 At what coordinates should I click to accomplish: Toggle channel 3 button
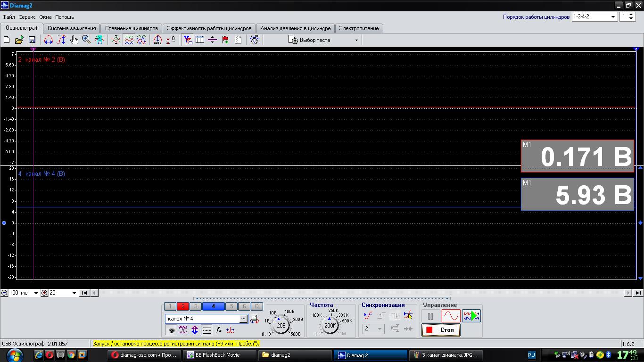pyautogui.click(x=196, y=306)
